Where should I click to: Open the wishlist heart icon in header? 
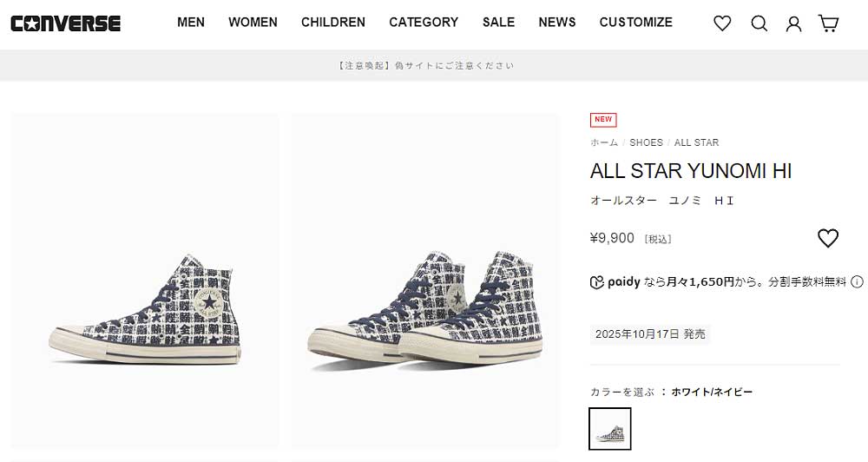[722, 23]
